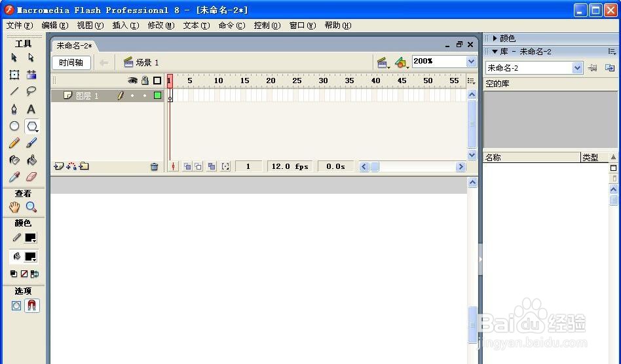Open the 编辑(E) menu
This screenshot has height=364, width=621.
(x=54, y=26)
